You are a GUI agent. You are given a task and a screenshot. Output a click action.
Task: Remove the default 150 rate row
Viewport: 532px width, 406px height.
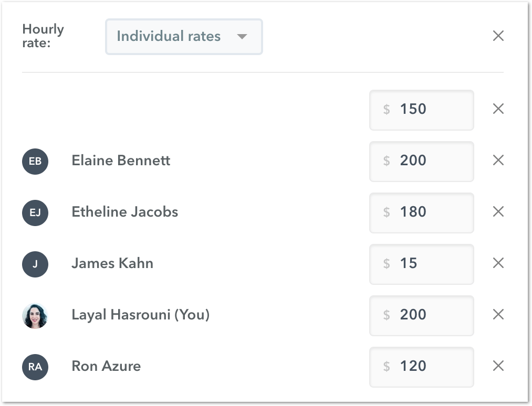click(498, 109)
